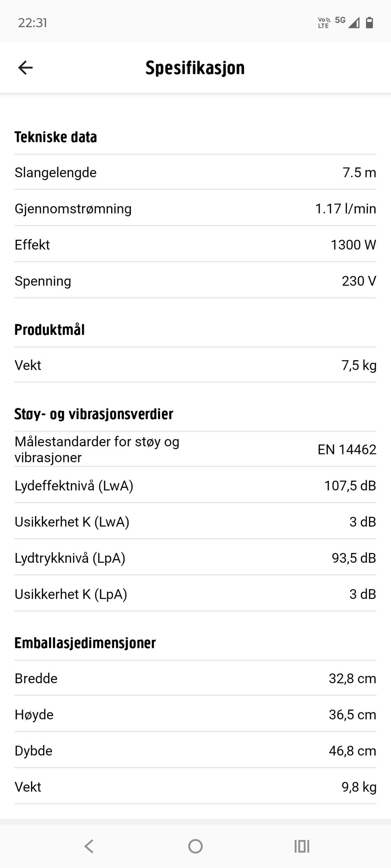This screenshot has width=391, height=868.
Task: Select the Gjennomstrømning 1.17 l/min row
Action: click(195, 208)
